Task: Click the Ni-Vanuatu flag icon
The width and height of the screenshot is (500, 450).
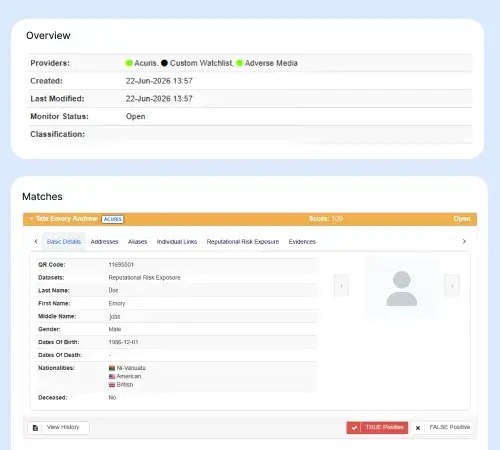Action: [x=112, y=368]
